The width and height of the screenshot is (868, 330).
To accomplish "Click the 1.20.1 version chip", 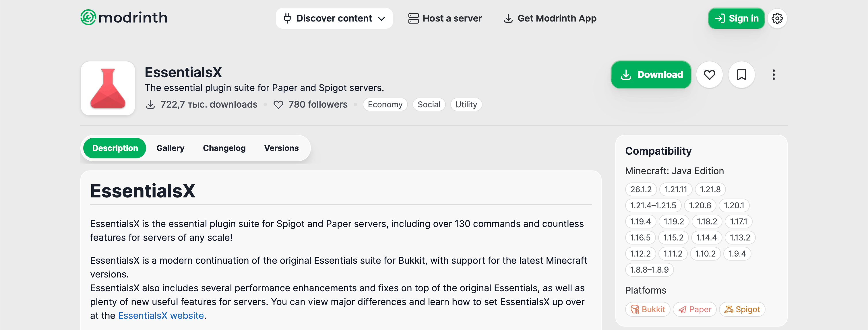I will 734,205.
